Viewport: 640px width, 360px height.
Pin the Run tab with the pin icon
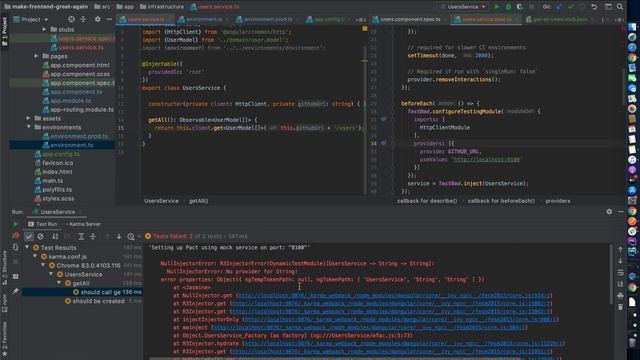[16, 291]
